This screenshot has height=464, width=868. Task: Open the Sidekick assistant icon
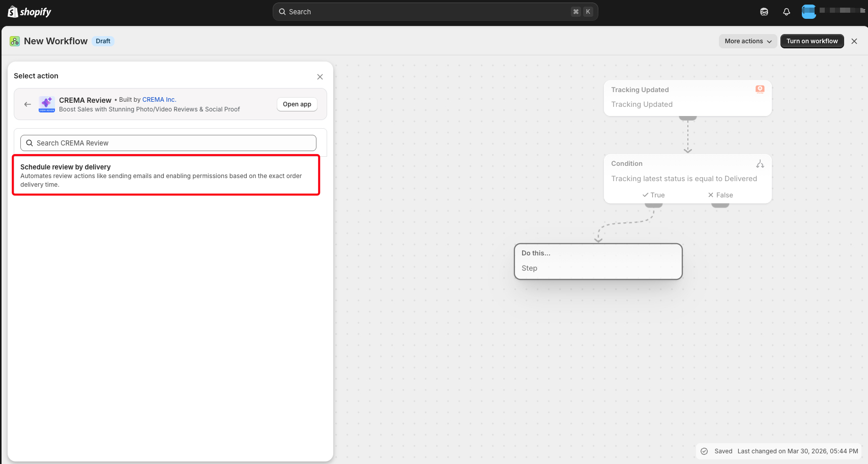coord(764,12)
